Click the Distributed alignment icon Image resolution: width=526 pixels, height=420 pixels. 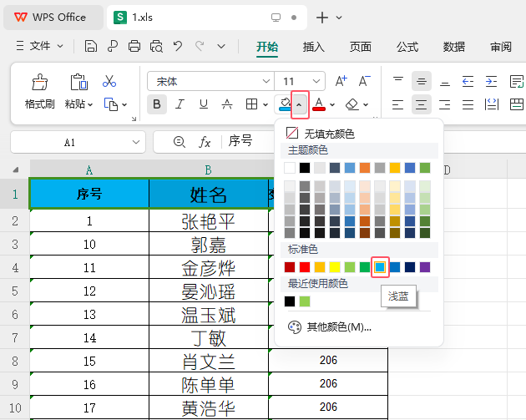[x=492, y=104]
